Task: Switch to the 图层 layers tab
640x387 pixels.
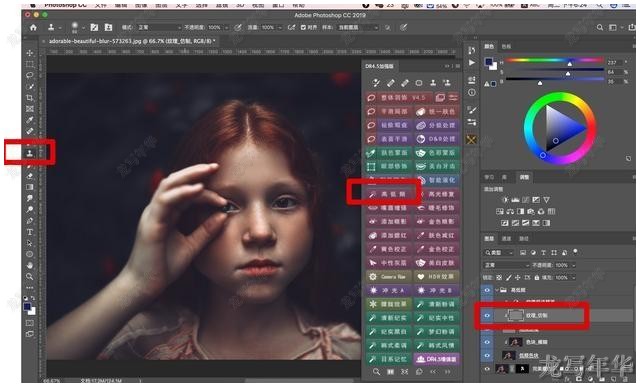Action: [489, 239]
